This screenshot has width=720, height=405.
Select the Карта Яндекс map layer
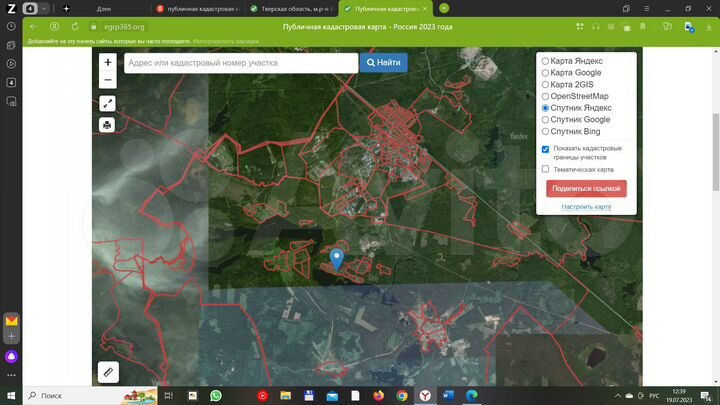click(x=545, y=61)
